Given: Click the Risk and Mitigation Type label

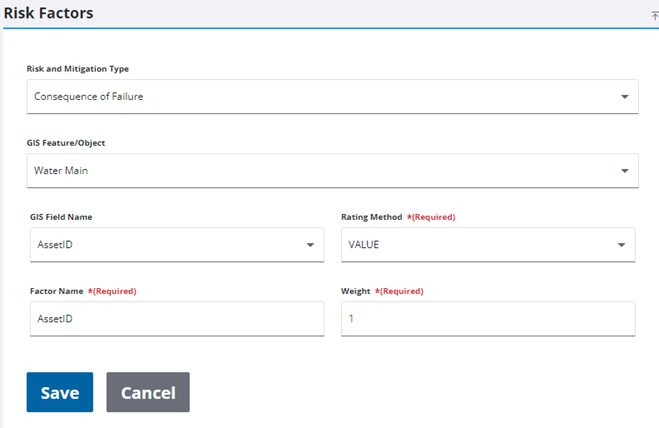Looking at the screenshot, I should pos(77,69).
